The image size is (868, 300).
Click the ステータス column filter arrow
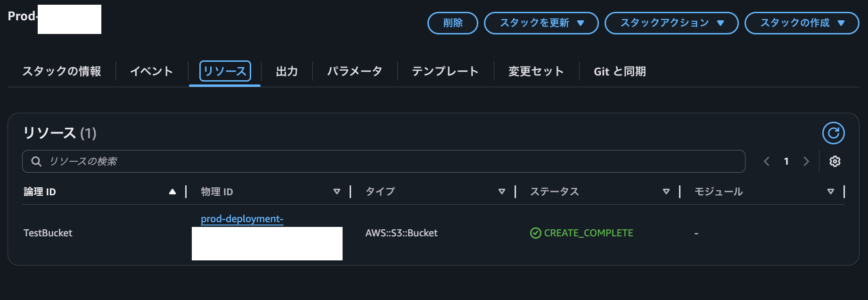tap(666, 192)
